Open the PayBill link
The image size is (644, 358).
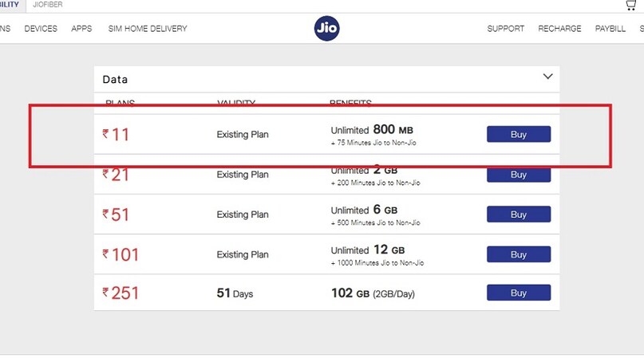610,29
